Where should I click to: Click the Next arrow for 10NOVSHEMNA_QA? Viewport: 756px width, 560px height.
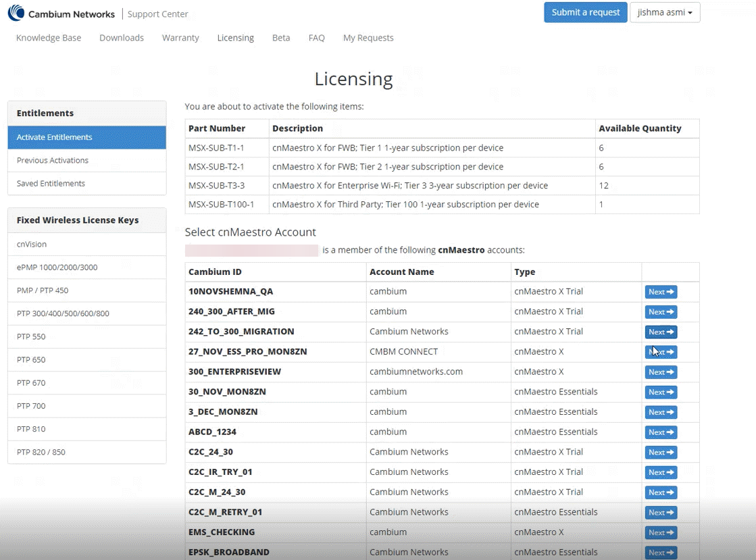[x=660, y=291]
